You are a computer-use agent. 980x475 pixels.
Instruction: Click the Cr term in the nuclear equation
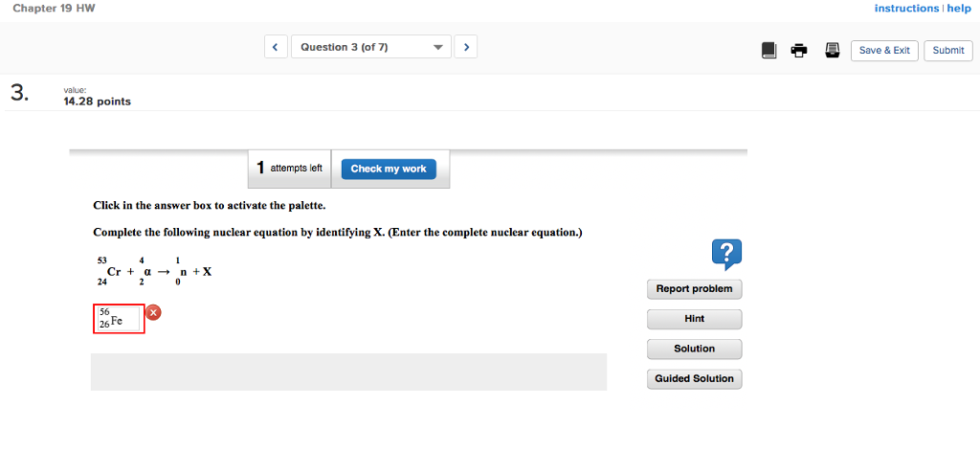[109, 271]
